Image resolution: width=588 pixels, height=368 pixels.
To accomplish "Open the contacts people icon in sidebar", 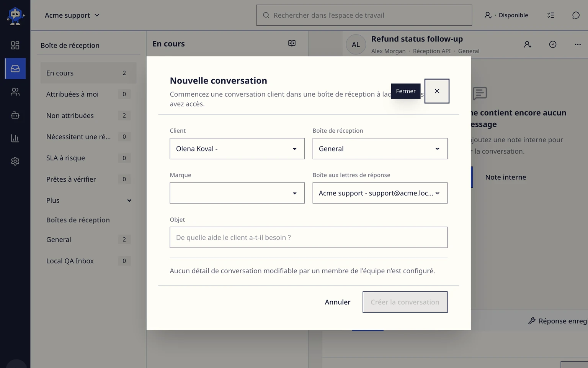I will coord(15,92).
